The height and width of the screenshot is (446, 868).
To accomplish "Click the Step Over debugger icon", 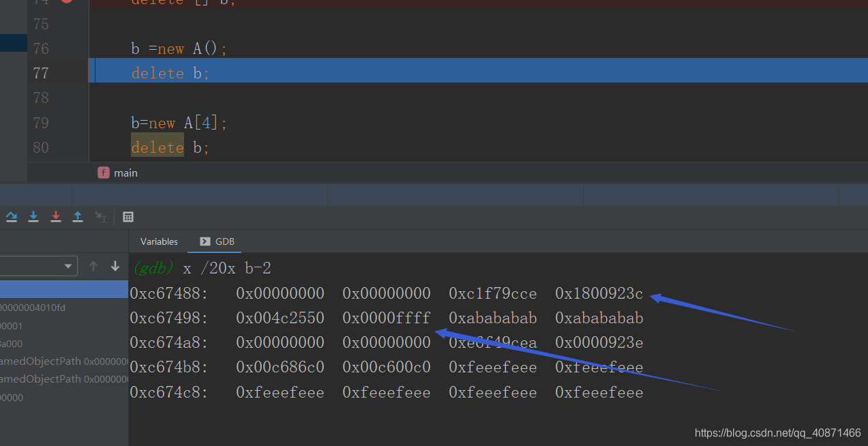I will pyautogui.click(x=12, y=217).
